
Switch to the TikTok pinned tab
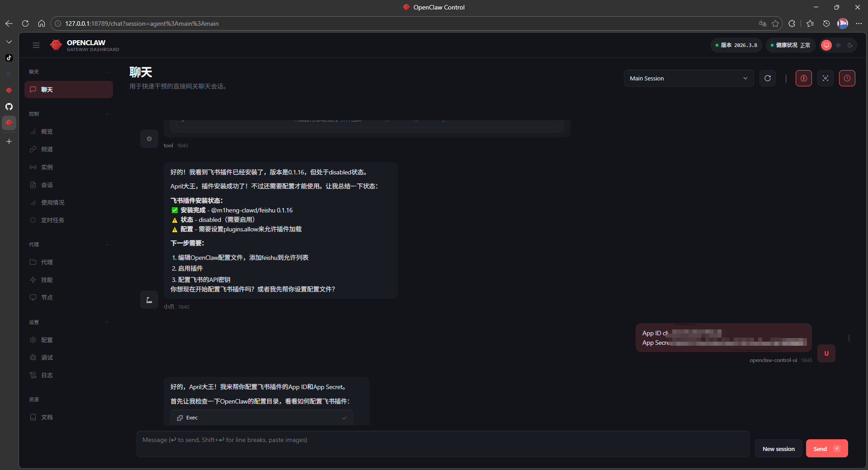[9, 58]
